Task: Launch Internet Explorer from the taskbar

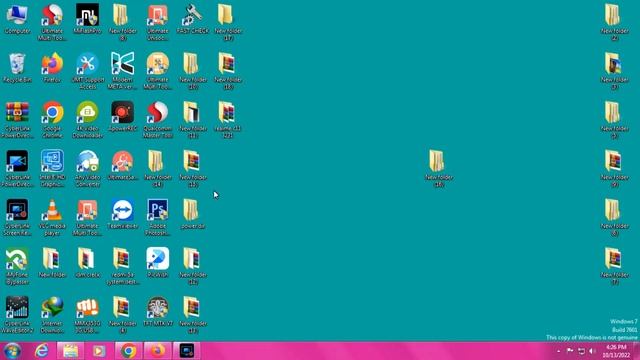Action: (x=41, y=351)
